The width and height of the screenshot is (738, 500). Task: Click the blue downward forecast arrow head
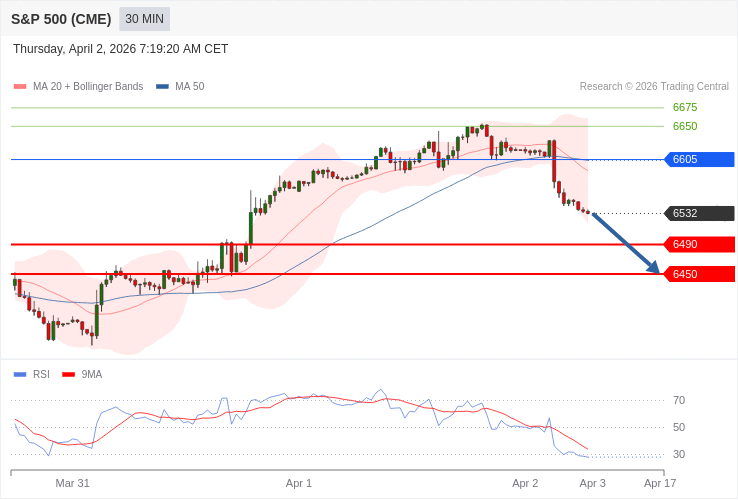[654, 268]
